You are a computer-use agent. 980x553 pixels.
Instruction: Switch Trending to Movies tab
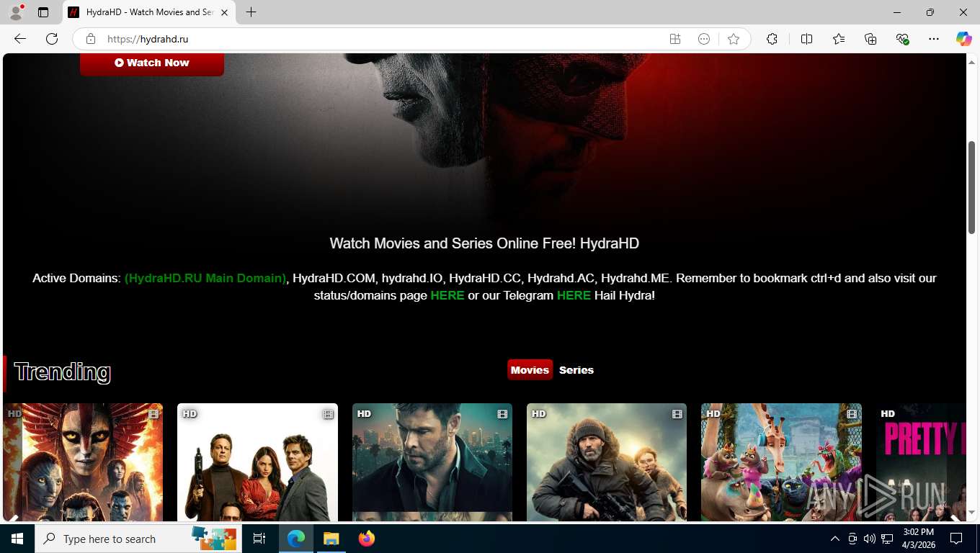tap(530, 369)
